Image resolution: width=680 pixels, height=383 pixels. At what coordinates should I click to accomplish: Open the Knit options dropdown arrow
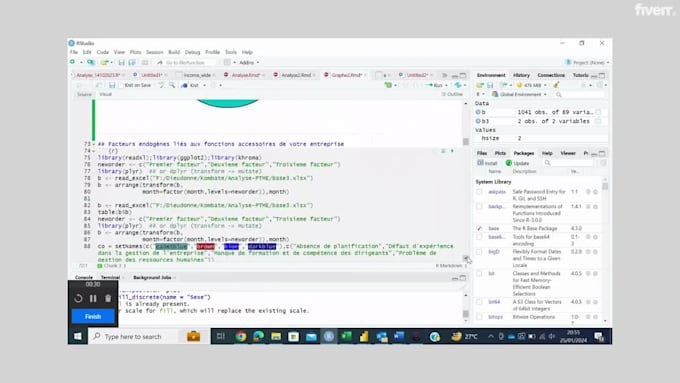point(204,85)
